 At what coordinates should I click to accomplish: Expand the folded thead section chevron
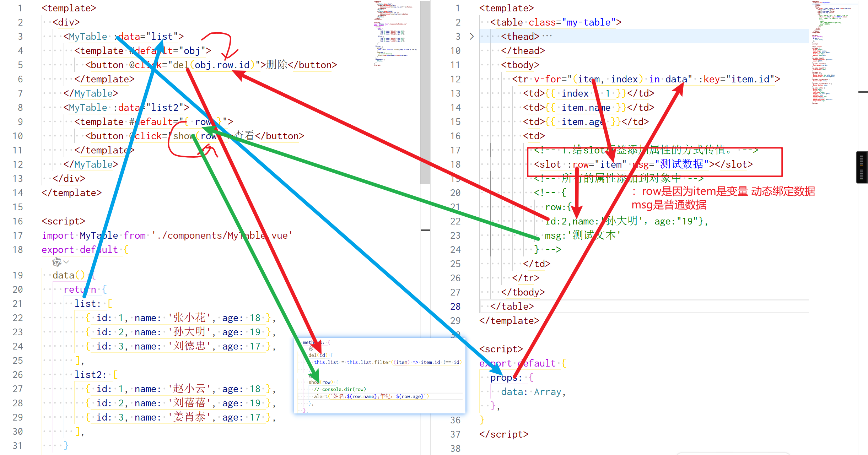[471, 36]
